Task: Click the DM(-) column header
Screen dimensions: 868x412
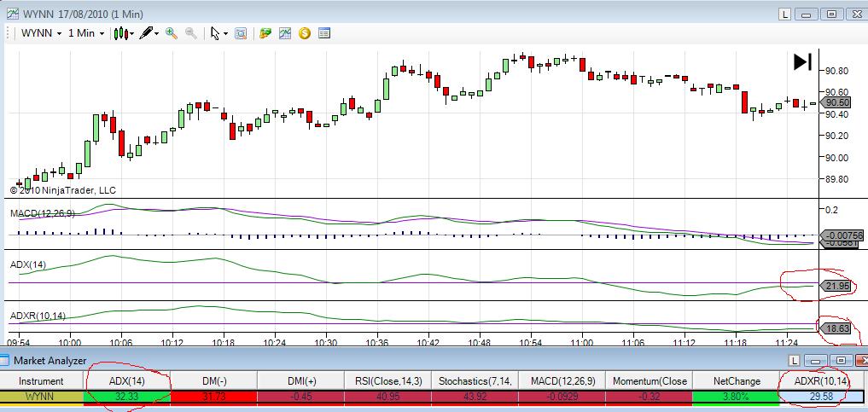Action: tap(213, 381)
